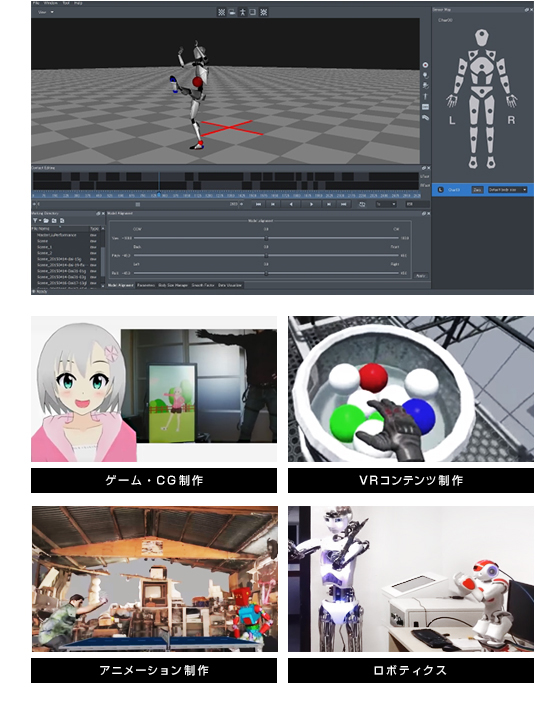Click the pelvis sensor on the body map
The width and height of the screenshot is (535, 701).
click(481, 92)
